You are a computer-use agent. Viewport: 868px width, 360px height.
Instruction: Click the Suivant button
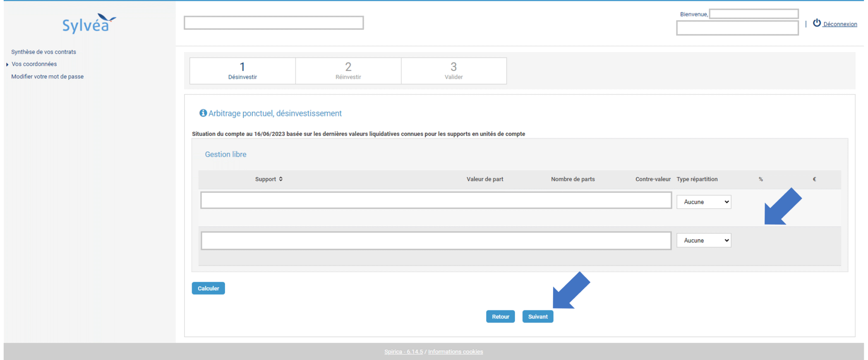pos(537,317)
